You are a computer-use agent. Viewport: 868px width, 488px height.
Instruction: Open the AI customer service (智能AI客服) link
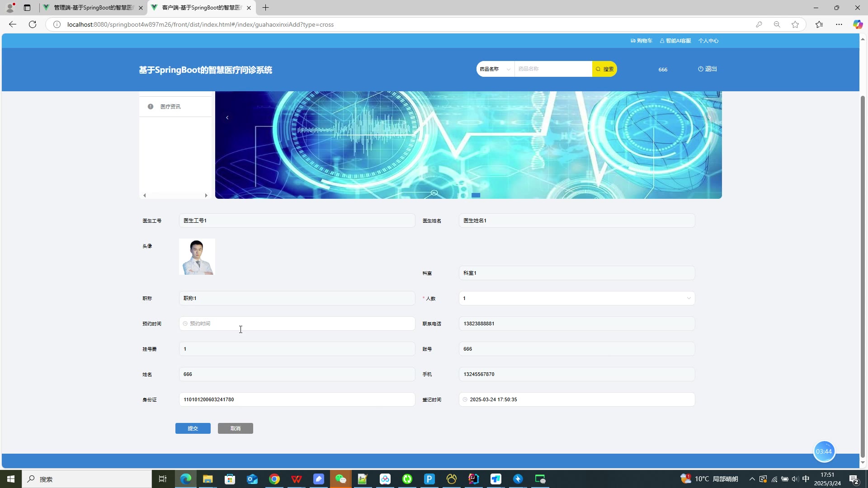point(675,41)
